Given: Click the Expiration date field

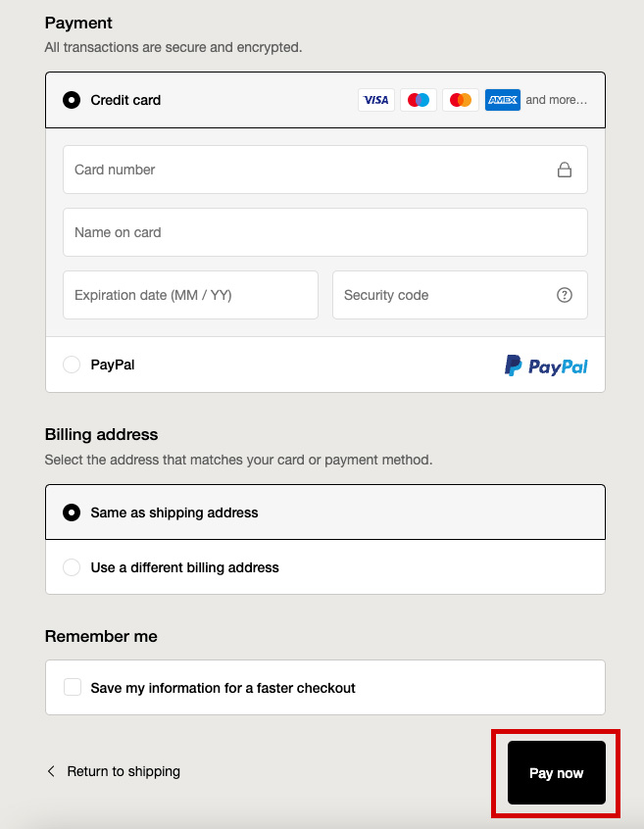Looking at the screenshot, I should tap(190, 295).
